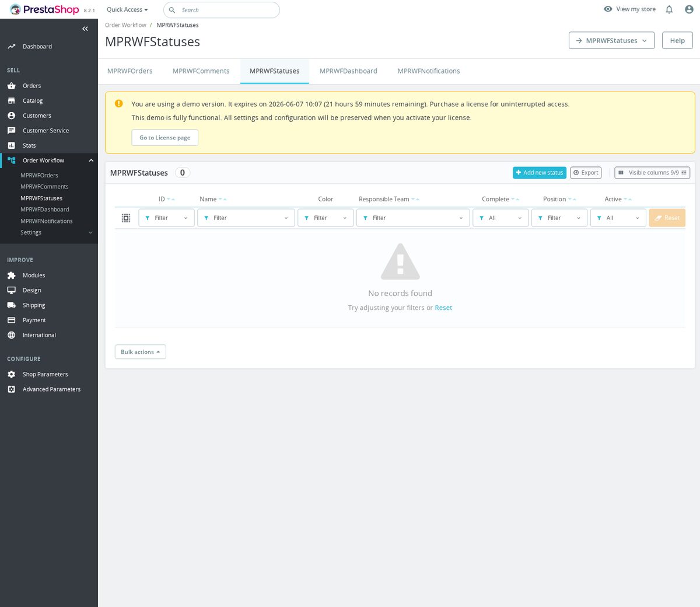Viewport: 700px width, 607px height.
Task: Click the Catalog store icon
Action: 11,100
